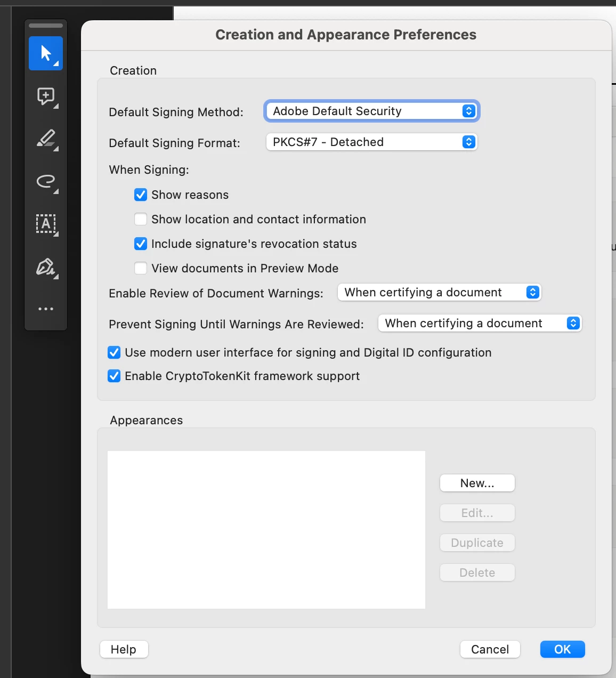Click inside the empty Appearances list

click(266, 530)
